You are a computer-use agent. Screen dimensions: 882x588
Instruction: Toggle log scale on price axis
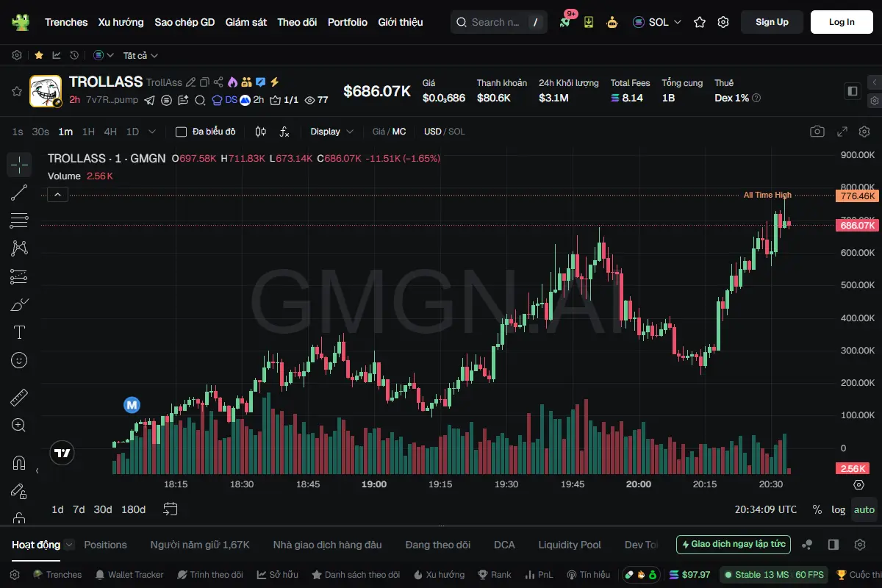[x=838, y=509]
